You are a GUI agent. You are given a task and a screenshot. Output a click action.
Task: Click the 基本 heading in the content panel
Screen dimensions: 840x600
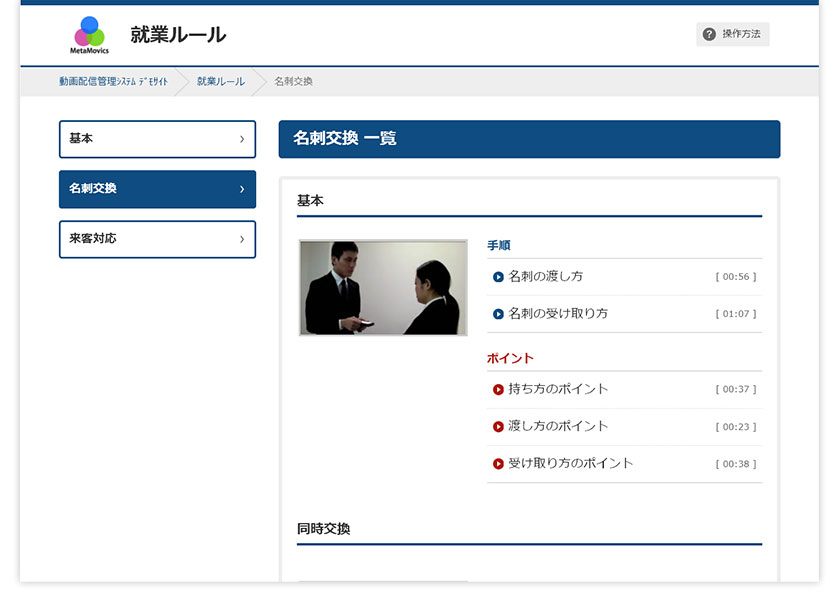[310, 201]
